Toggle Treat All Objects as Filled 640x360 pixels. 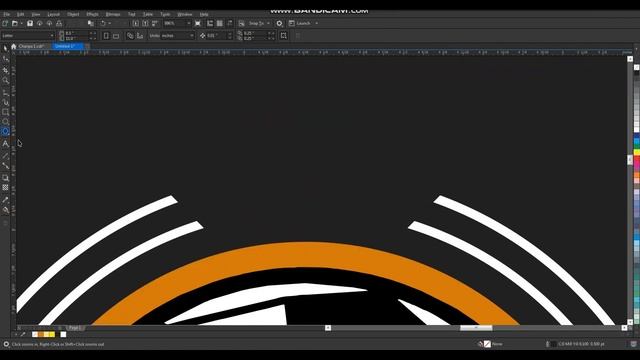284,36
